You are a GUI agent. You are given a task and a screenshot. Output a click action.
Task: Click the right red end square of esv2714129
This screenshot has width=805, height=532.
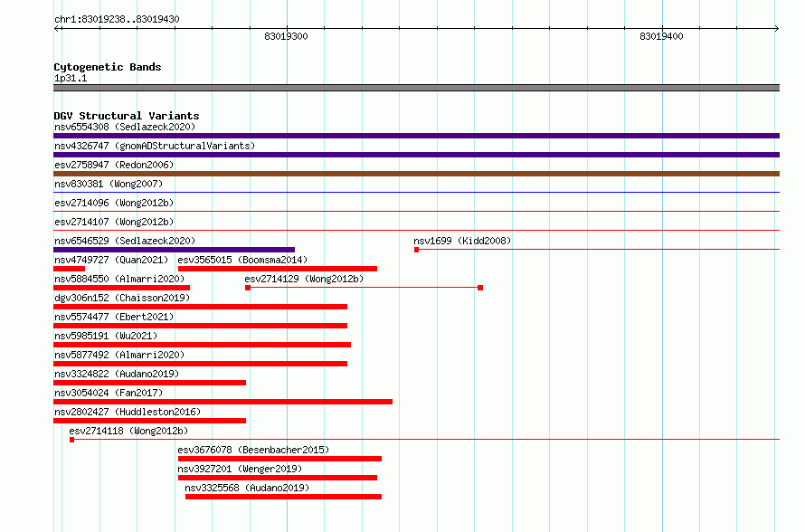tap(480, 288)
